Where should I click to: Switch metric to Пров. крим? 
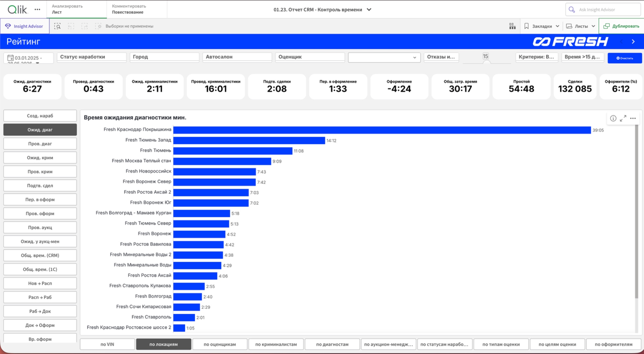40,172
